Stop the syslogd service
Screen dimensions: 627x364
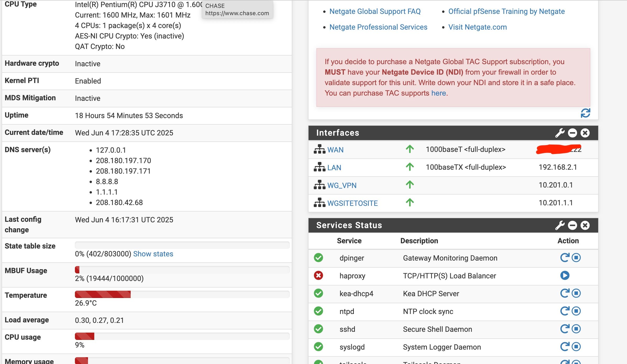[x=576, y=347]
